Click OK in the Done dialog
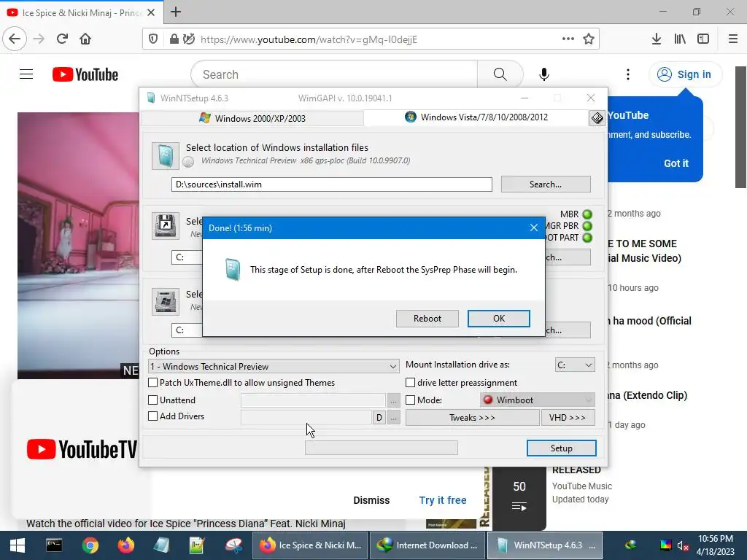The width and height of the screenshot is (747, 560). 499,319
